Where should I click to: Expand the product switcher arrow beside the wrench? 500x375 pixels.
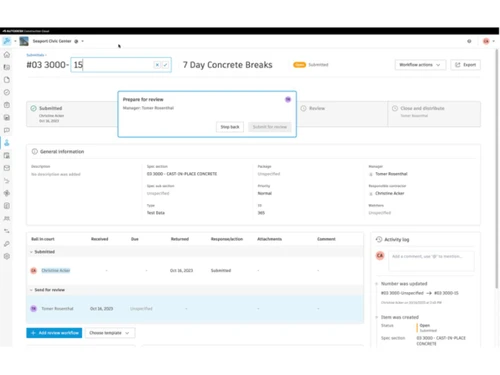pos(15,41)
